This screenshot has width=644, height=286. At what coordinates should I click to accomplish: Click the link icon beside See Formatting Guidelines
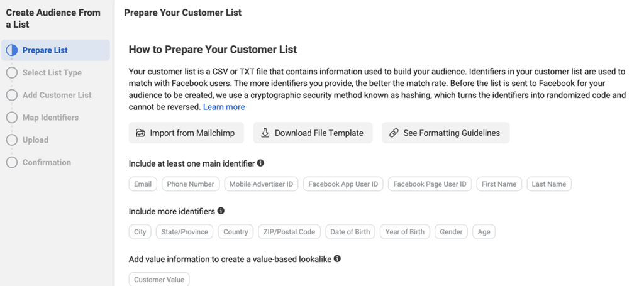[x=394, y=133]
